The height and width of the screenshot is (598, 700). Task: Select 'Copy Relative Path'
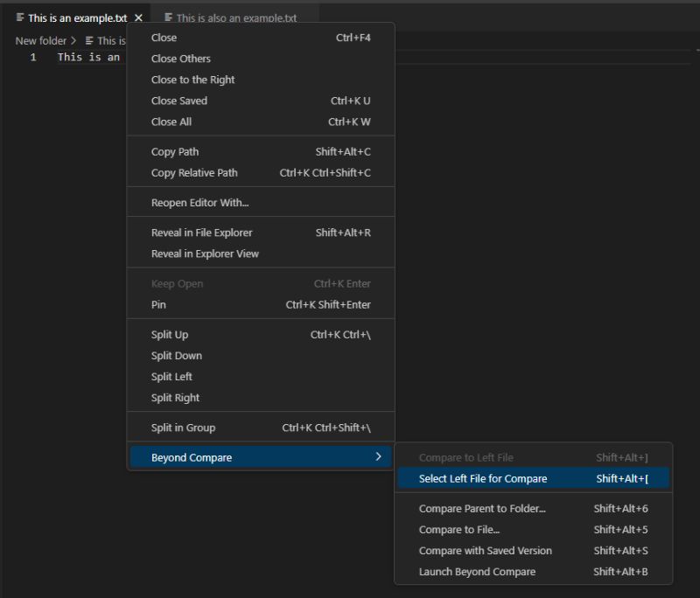tap(197, 172)
